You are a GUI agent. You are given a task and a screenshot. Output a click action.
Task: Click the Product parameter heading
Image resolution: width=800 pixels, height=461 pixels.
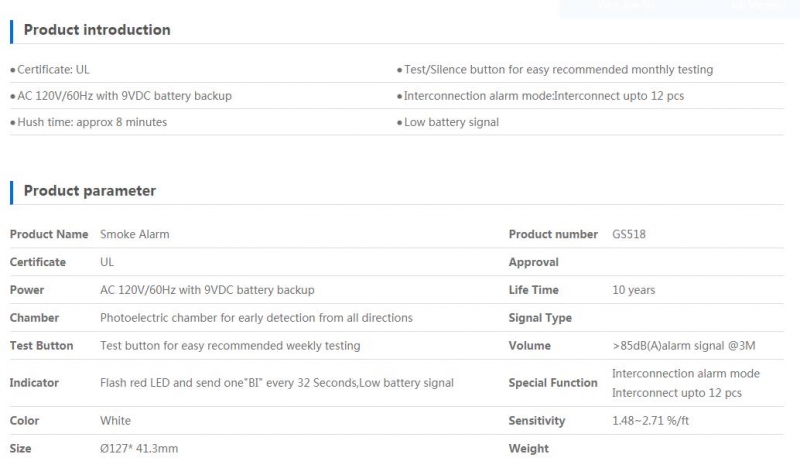tap(90, 191)
